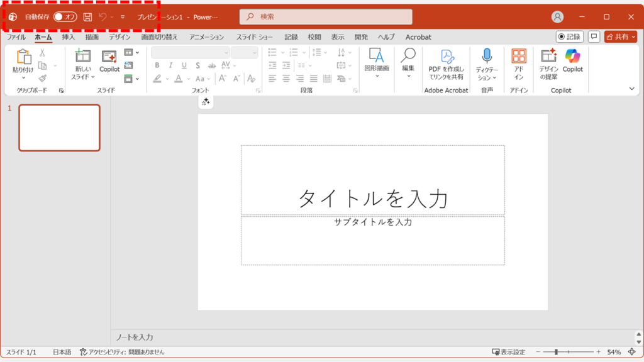
Task: Apply bold formatting with the B icon
Action: pos(158,64)
